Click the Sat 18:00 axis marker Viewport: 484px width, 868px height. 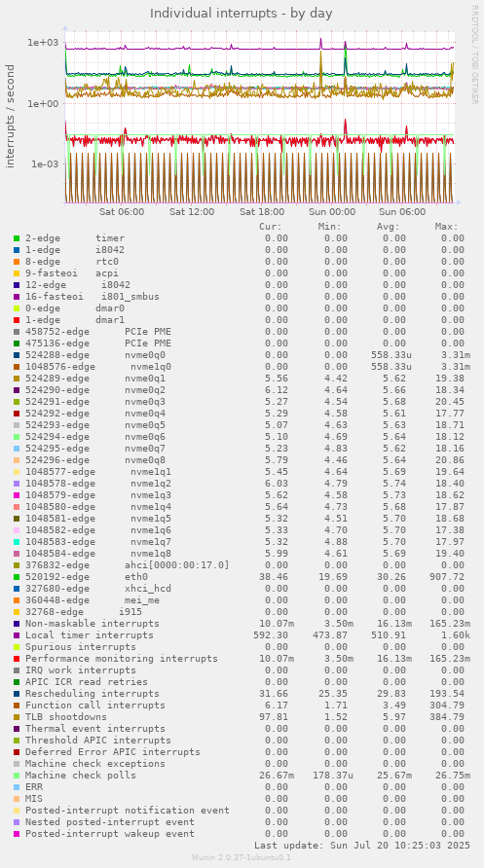click(262, 212)
